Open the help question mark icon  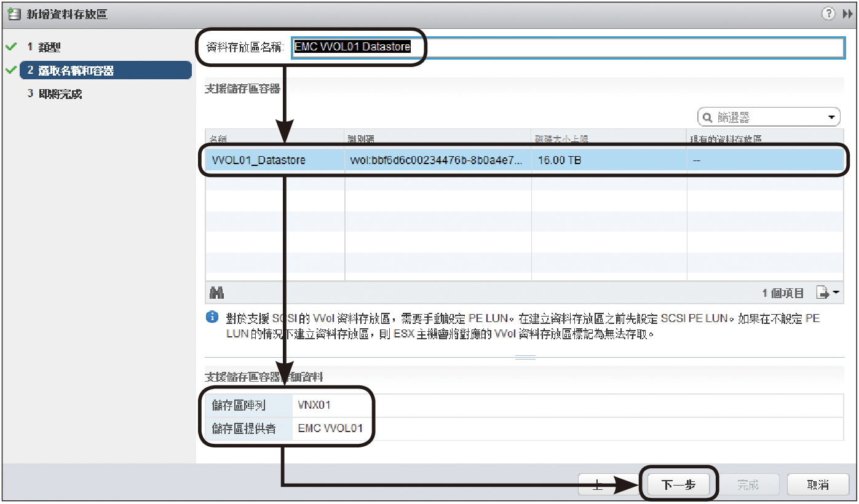828,14
